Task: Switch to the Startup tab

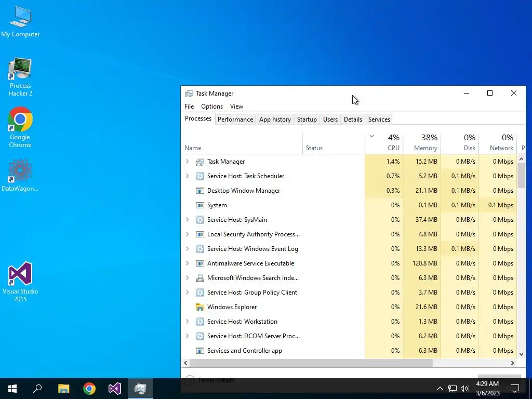Action: (x=307, y=119)
